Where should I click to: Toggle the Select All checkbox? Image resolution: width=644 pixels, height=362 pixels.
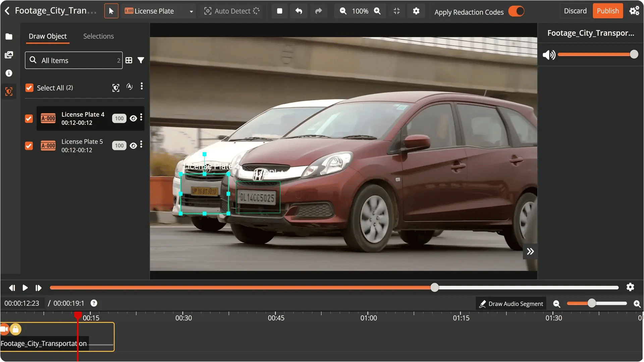coord(29,88)
